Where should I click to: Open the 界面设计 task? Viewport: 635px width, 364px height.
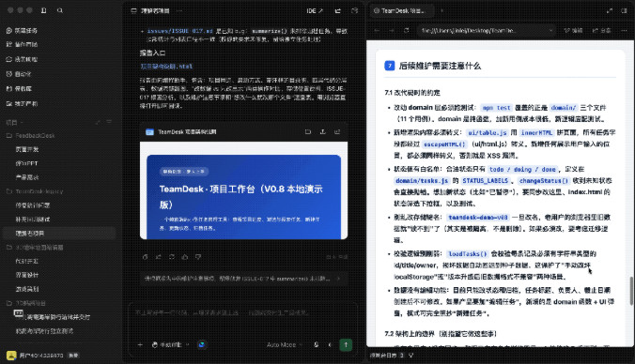coord(26,275)
